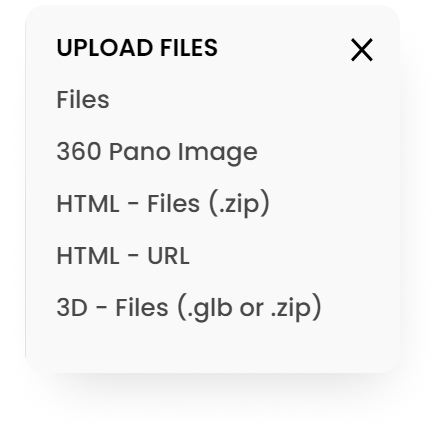This screenshot has height=438, width=445.
Task: Exit the upload type chooser
Action: 362,50
